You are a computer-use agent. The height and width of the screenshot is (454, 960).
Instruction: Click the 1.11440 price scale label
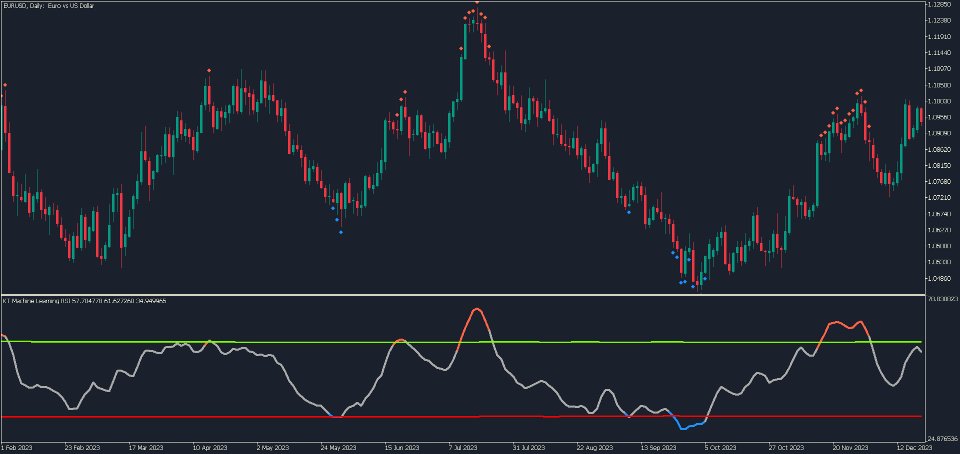(939, 53)
